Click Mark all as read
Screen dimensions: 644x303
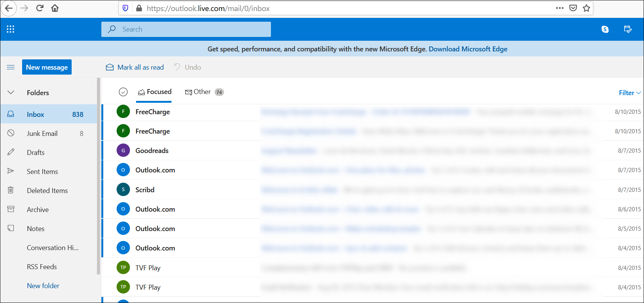tap(135, 67)
